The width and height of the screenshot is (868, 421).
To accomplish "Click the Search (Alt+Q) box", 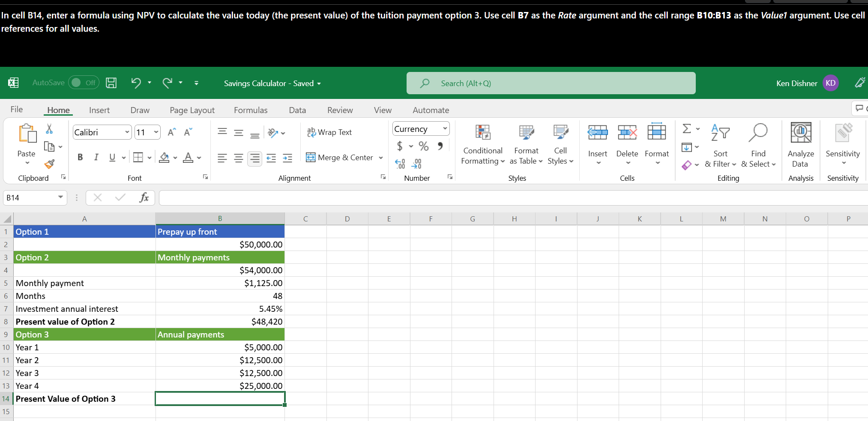I will [551, 83].
